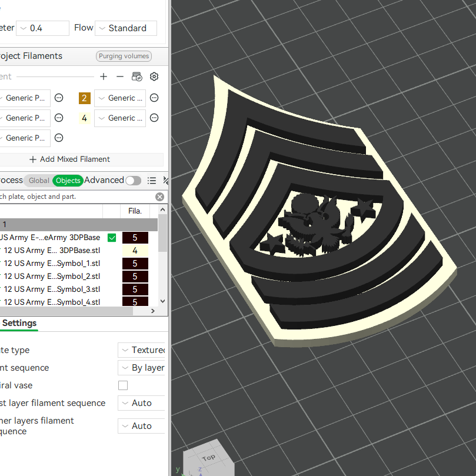Clear the search box with X icon
This screenshot has width=476, height=476.
(x=159, y=197)
